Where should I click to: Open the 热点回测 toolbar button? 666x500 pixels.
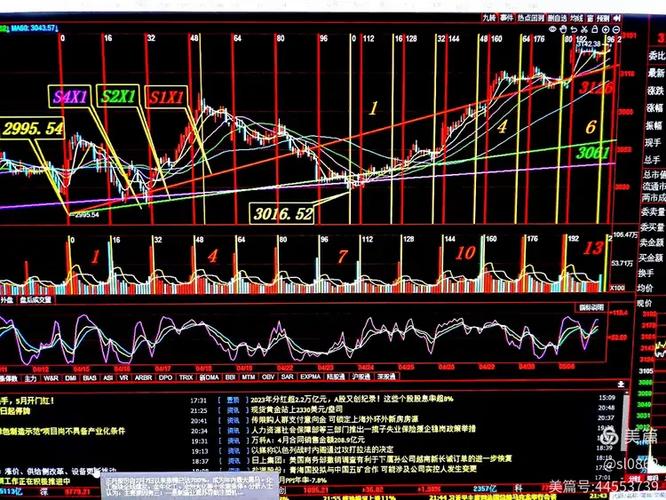coord(531,18)
